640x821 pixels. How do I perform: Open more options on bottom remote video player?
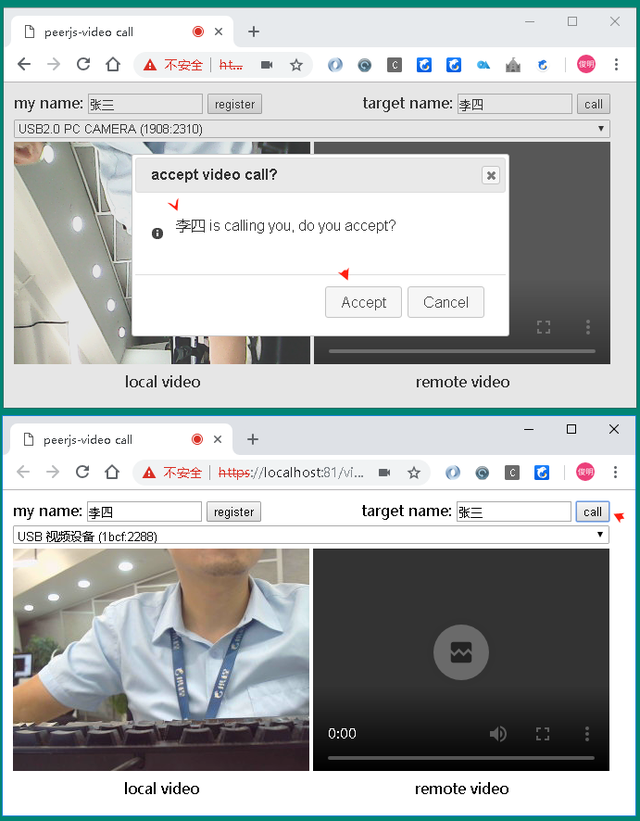[x=587, y=734]
